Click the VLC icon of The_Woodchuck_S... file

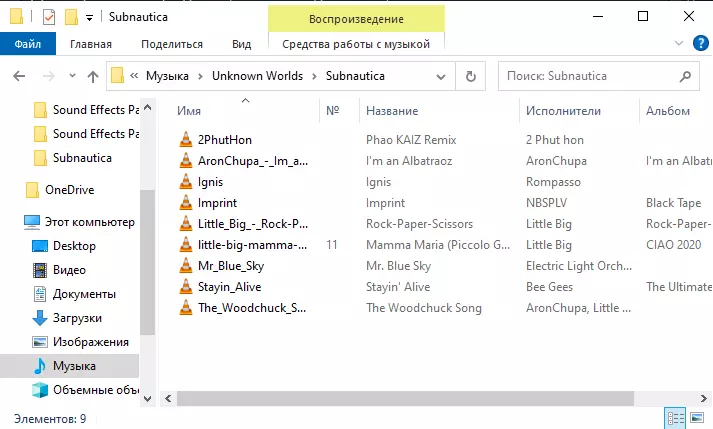tap(186, 307)
